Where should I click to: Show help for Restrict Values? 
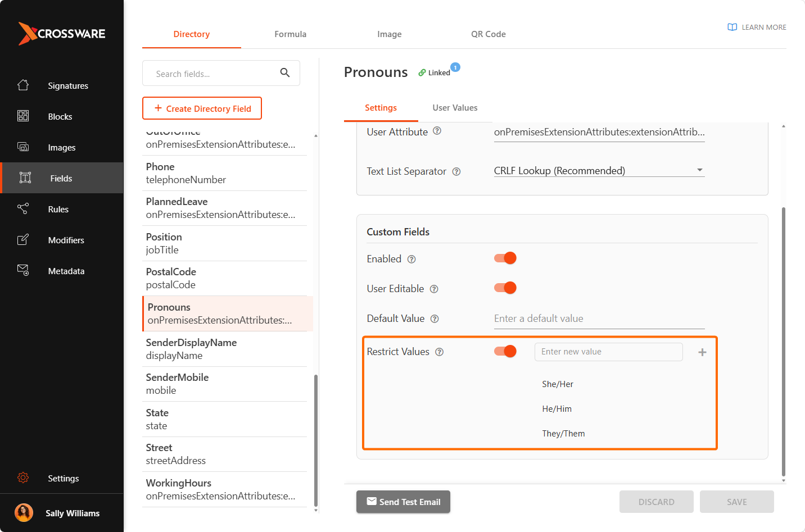coord(440,352)
